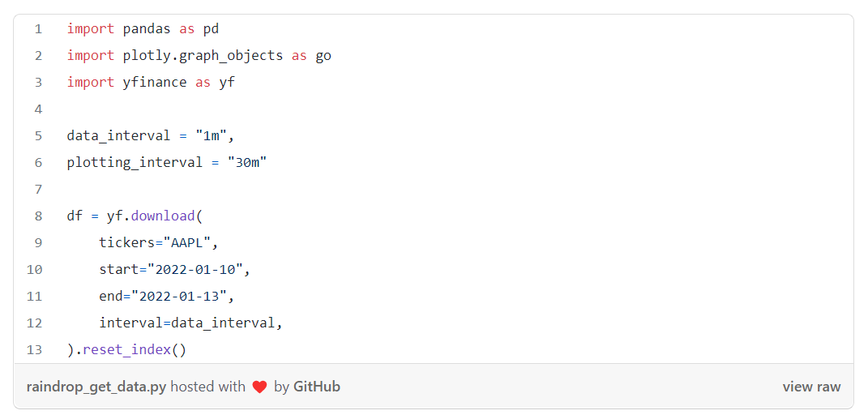Select line number 6

[38, 163]
